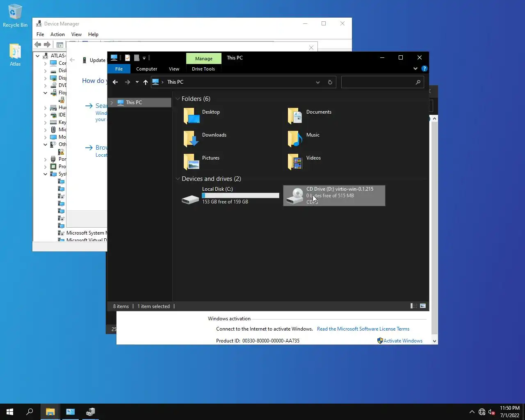Click Device Manager forward arrow toolbar icon
The width and height of the screenshot is (525, 420).
tap(47, 45)
